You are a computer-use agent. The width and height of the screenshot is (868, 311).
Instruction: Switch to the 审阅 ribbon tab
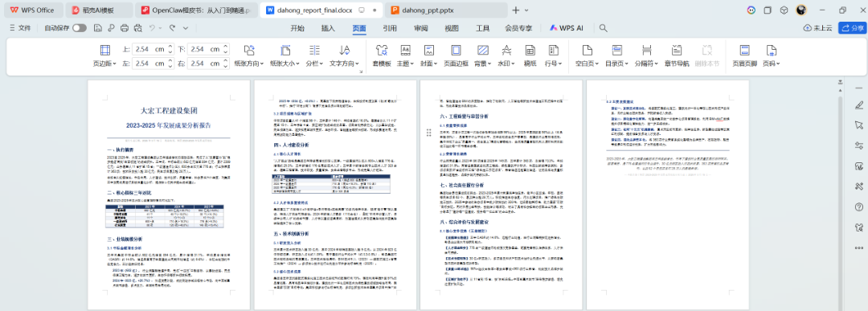tap(420, 28)
